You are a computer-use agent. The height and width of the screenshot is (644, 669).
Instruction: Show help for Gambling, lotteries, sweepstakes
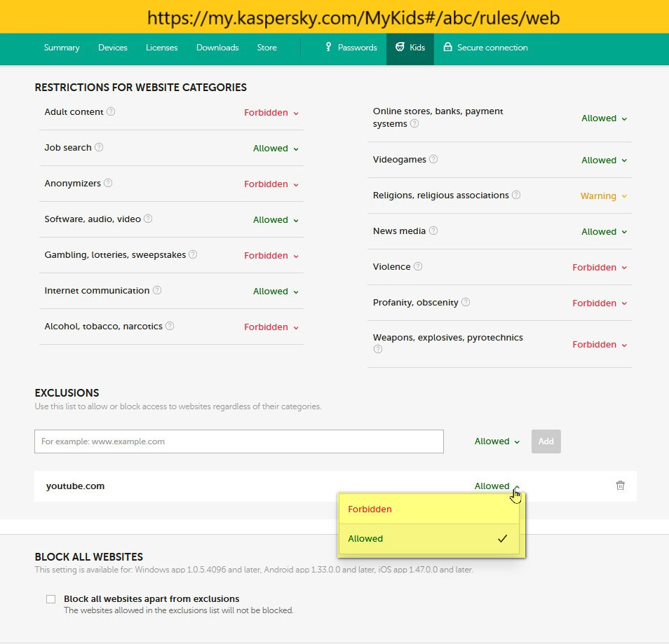(x=193, y=255)
